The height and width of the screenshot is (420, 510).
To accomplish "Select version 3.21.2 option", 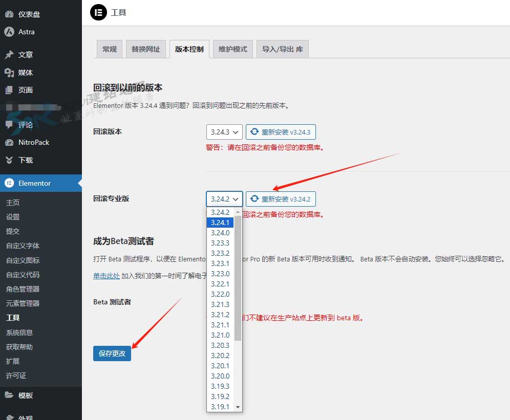I will pos(220,315).
